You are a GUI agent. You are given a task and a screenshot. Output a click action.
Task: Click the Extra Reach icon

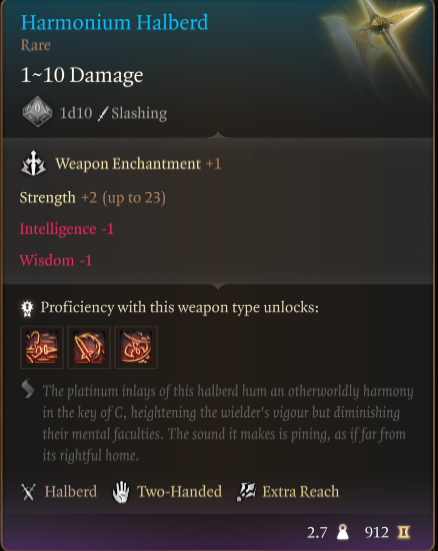pyautogui.click(x=246, y=492)
